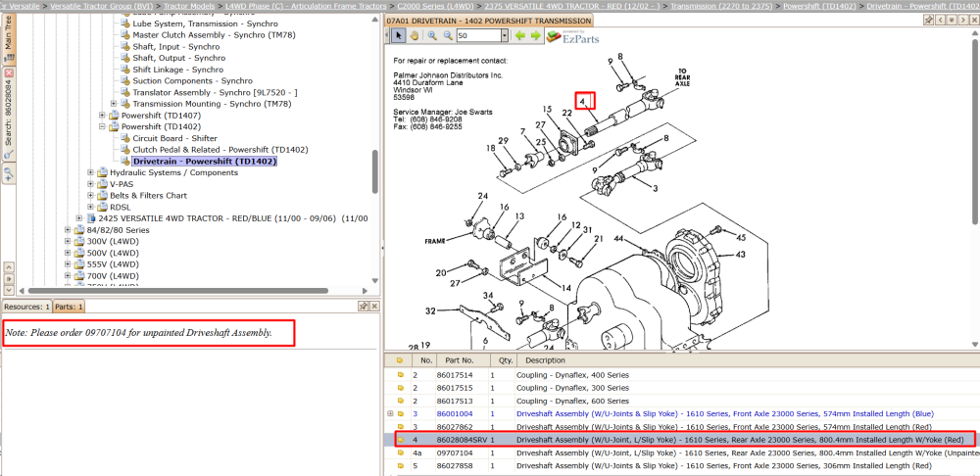Expand the 2425 Versatile 4WD Tractor node
The height and width of the screenshot is (476, 980).
click(79, 218)
